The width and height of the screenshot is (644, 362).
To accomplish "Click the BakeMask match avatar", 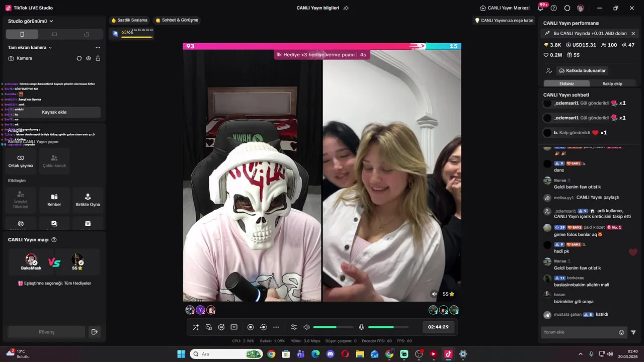I will [31, 260].
